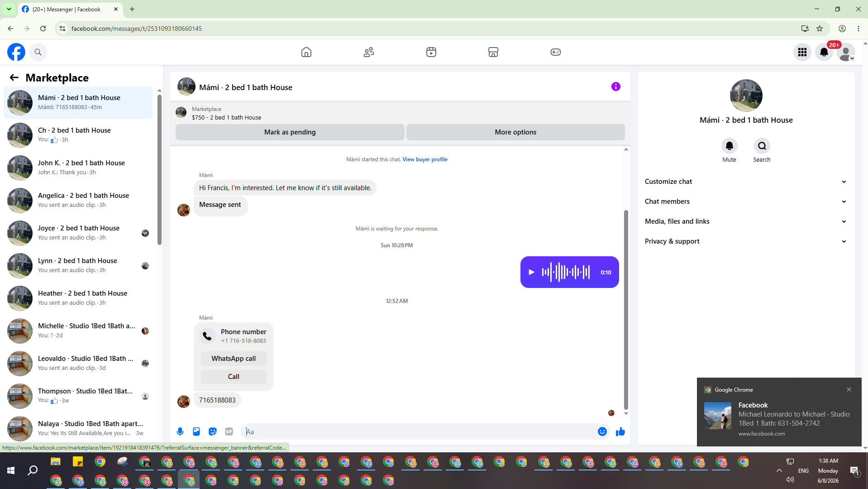Open Joyce conversation
The width and height of the screenshot is (868, 489).
(78, 233)
